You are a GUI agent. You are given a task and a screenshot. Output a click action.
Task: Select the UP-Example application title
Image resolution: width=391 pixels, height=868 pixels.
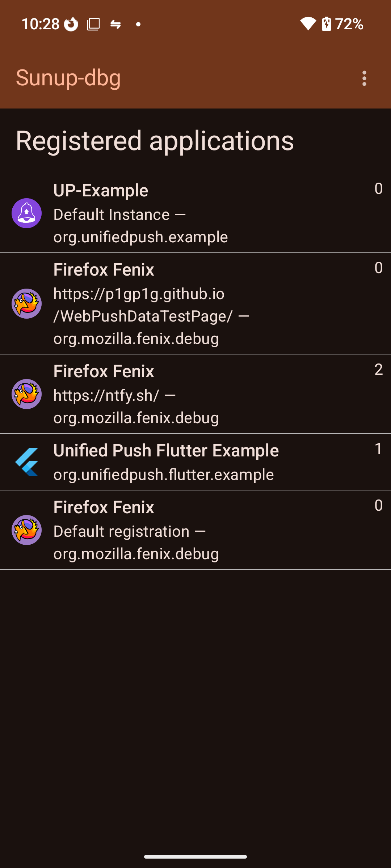tap(101, 190)
